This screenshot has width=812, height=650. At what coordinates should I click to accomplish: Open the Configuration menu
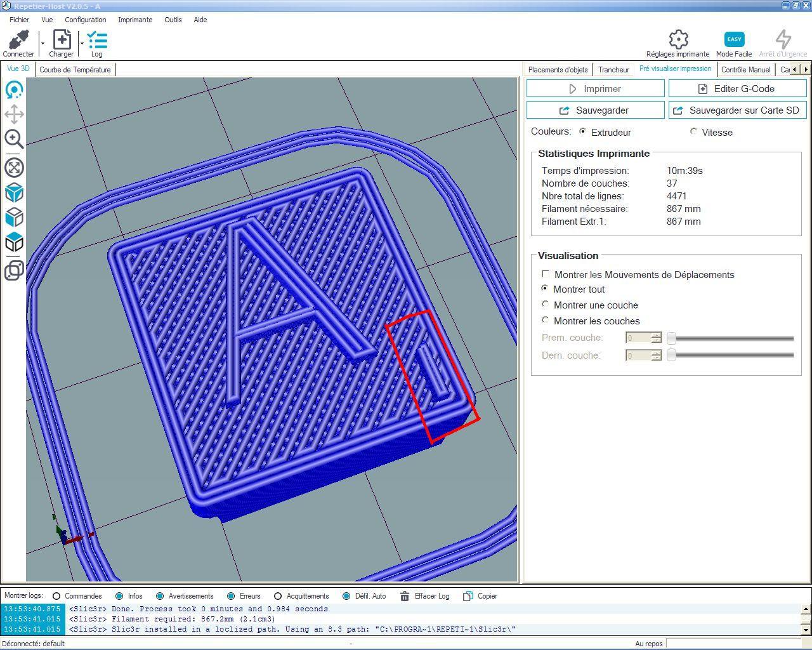click(85, 20)
